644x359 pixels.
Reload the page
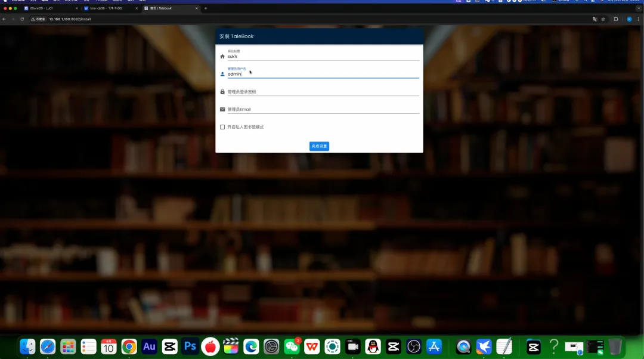pos(22,19)
